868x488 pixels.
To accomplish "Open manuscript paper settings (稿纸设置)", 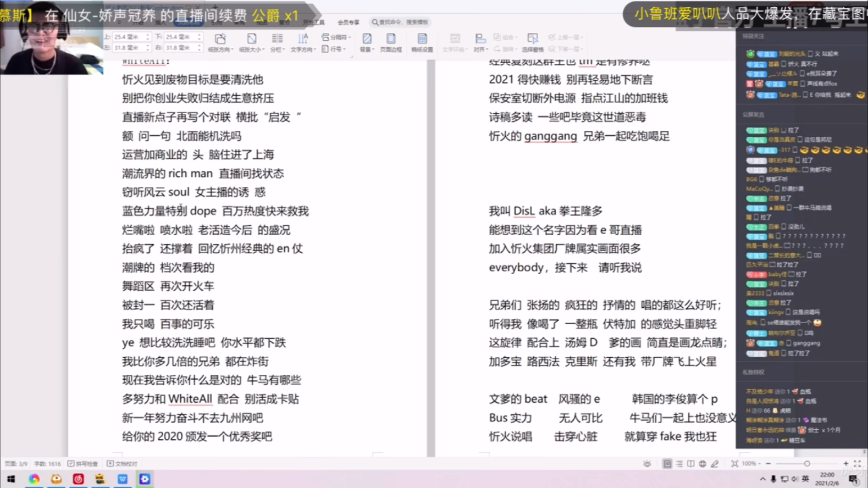I will (422, 42).
